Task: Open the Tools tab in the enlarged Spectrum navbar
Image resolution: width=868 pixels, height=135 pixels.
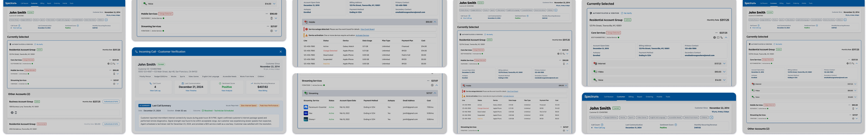Action: pos(667,97)
